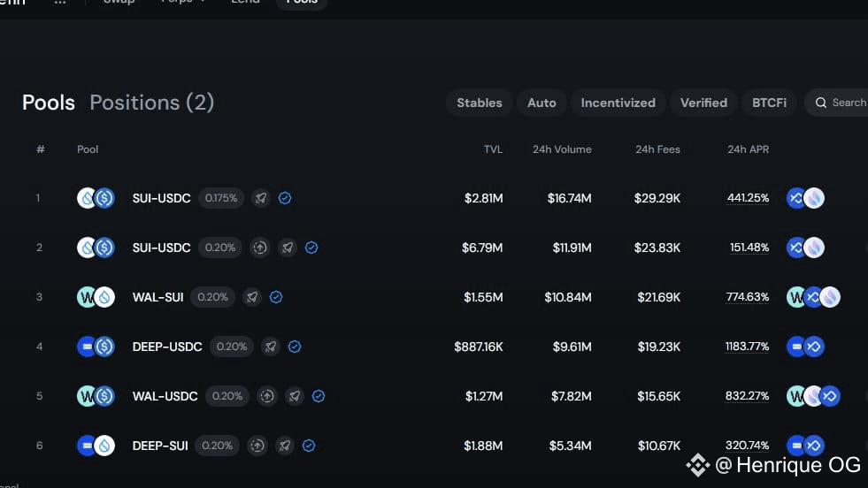Click rocket icon on SUI-USDC 0.175% row
The height and width of the screenshot is (488, 868).
pos(261,198)
